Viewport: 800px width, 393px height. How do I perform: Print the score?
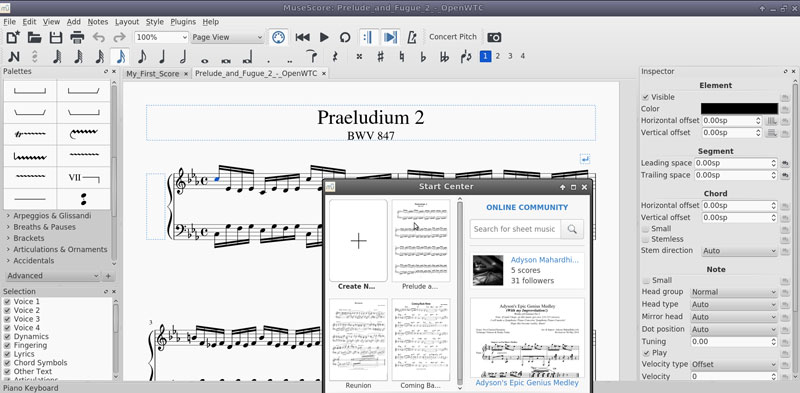click(x=77, y=37)
